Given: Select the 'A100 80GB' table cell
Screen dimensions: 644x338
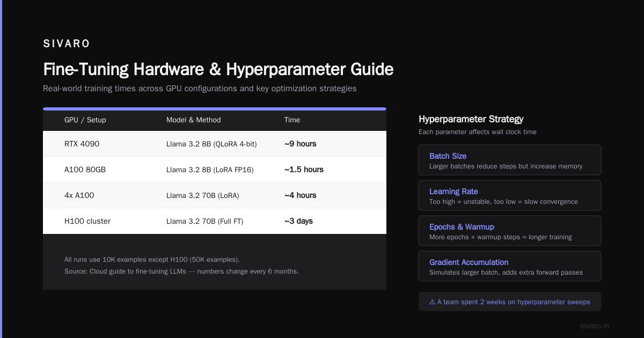Looking at the screenshot, I should pyautogui.click(x=85, y=170).
